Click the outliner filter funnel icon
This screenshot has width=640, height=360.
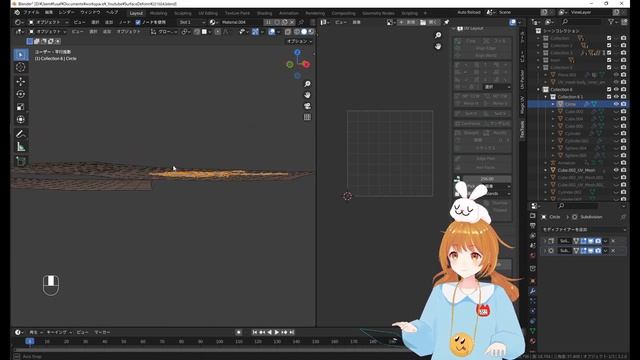pos(611,22)
